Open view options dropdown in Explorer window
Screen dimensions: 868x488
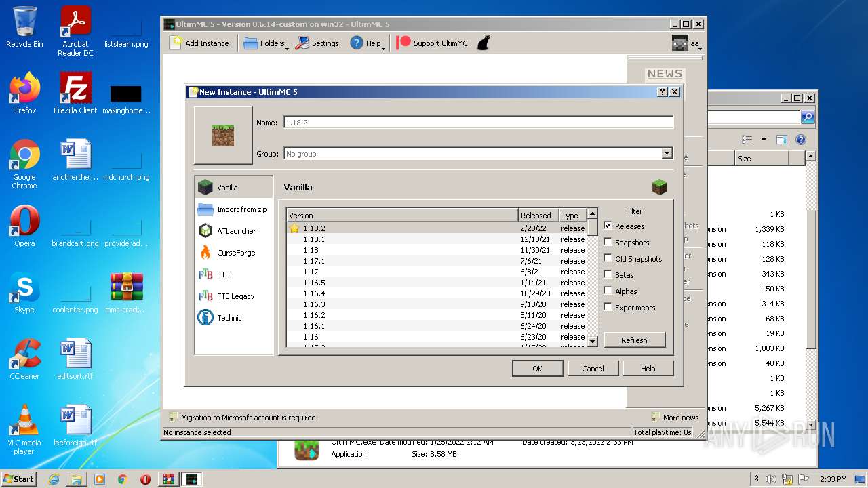[x=764, y=140]
